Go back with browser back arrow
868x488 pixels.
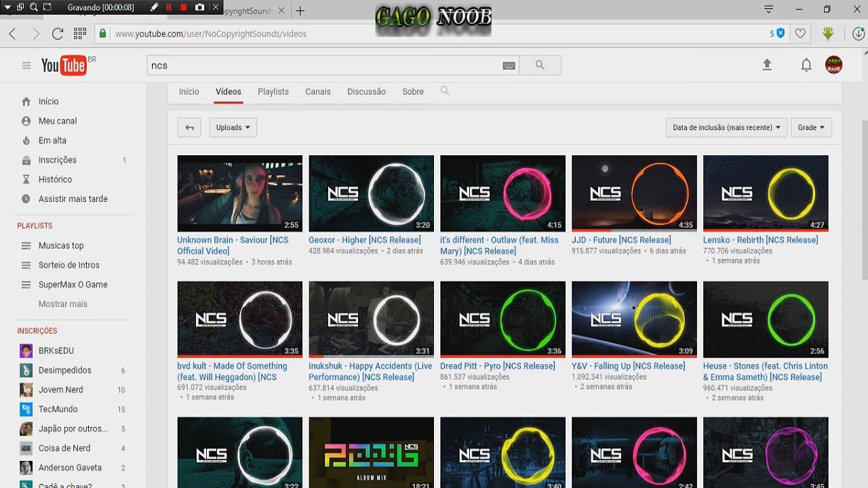pyautogui.click(x=12, y=33)
